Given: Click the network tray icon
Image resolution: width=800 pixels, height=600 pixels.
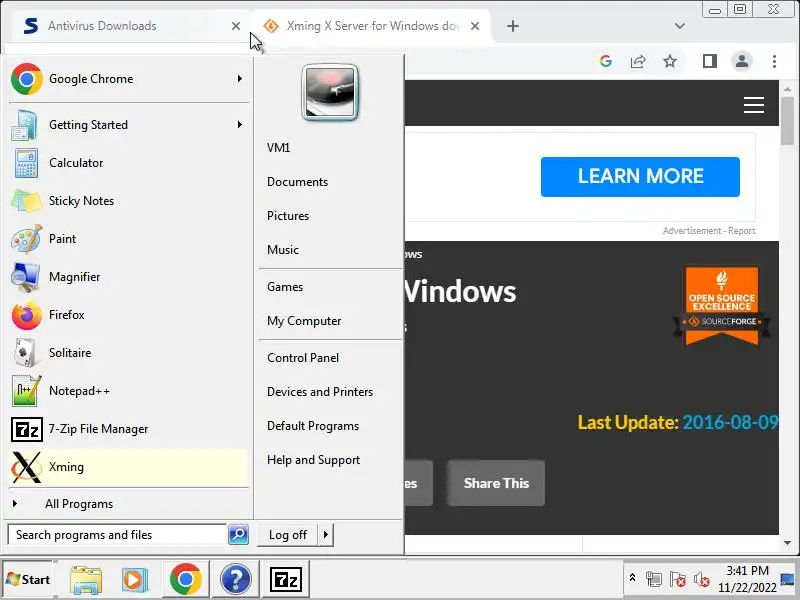Looking at the screenshot, I should click(x=654, y=579).
